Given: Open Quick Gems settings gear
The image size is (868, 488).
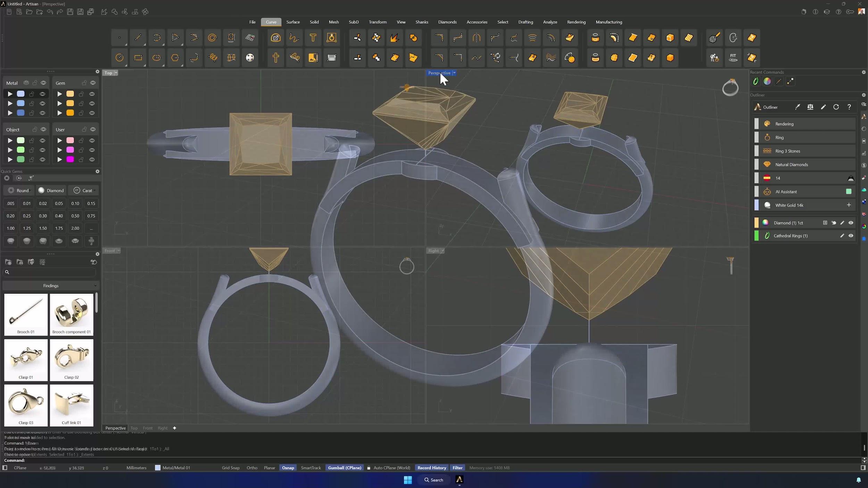Looking at the screenshot, I should pyautogui.click(x=98, y=171).
